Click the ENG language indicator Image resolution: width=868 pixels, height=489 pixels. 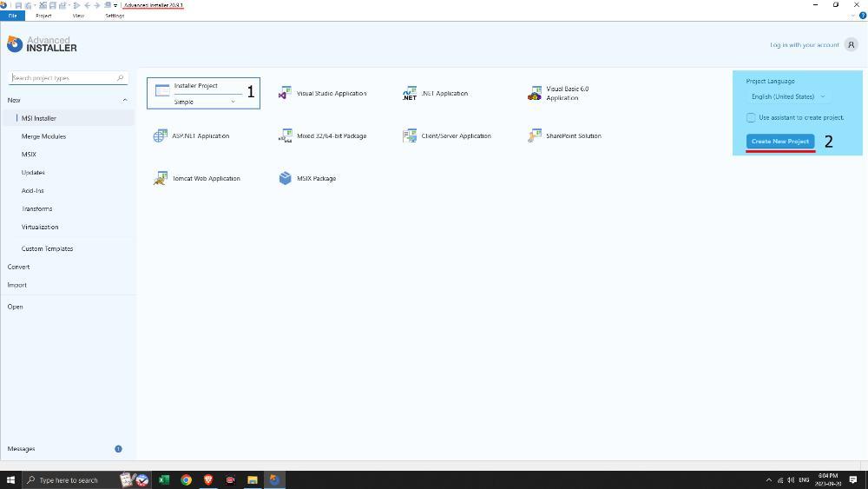804,480
